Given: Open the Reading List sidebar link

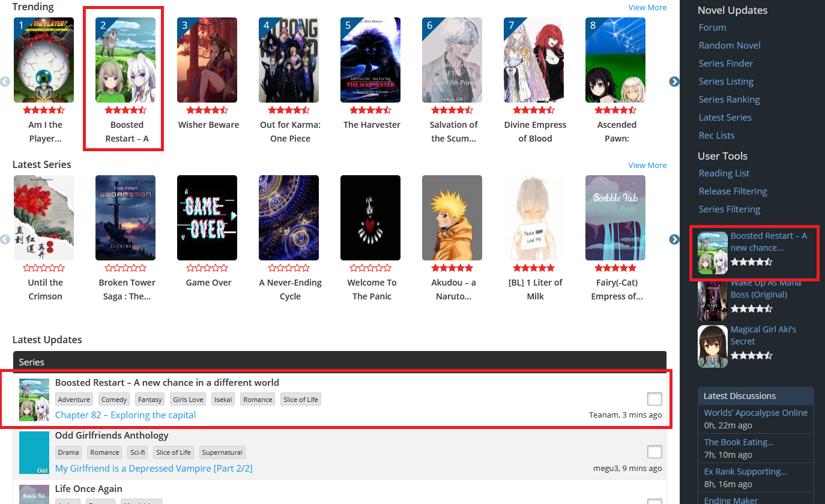Looking at the screenshot, I should click(x=724, y=173).
